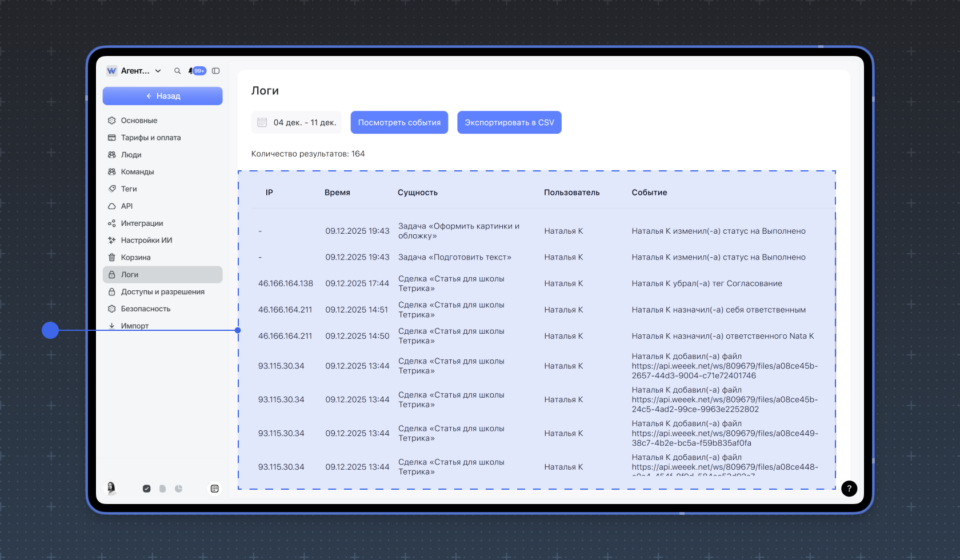Click the blue Назад back button
This screenshot has width=960, height=560.
pos(162,96)
